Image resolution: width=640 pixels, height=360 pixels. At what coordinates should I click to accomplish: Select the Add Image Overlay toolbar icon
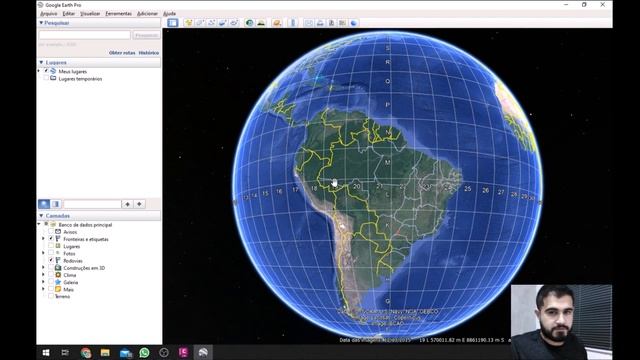[222, 23]
